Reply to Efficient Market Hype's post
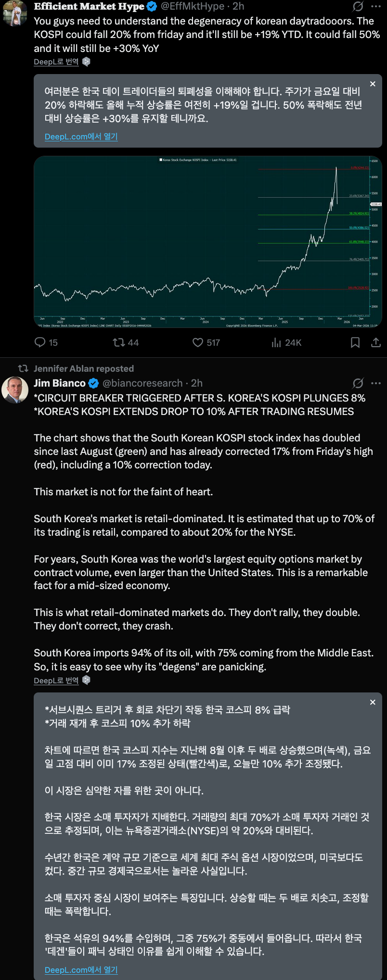This screenshot has width=387, height=980. pos(40,342)
